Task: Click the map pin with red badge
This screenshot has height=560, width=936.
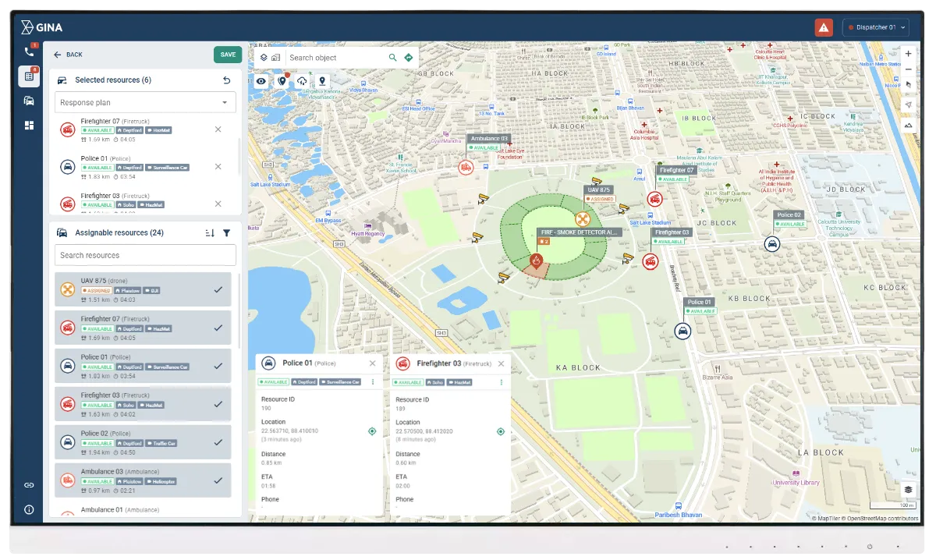Action: point(282,81)
